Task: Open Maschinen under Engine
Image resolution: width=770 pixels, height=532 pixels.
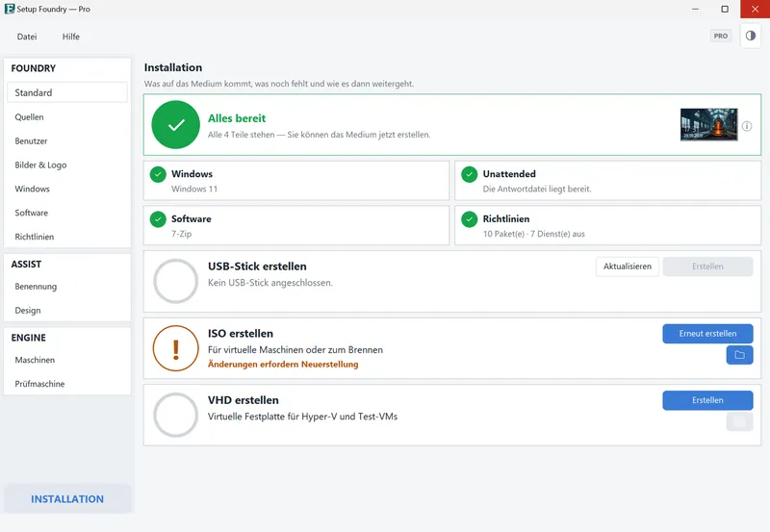Action: coord(67,360)
